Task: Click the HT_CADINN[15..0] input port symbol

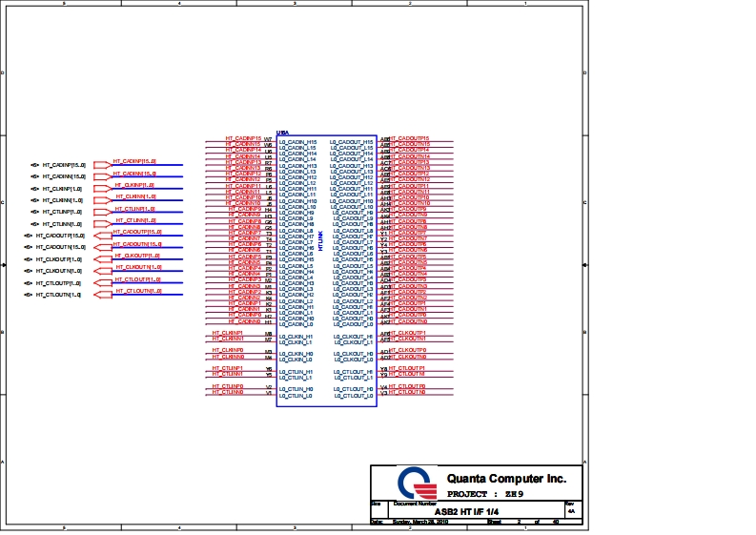Action: coord(103,176)
